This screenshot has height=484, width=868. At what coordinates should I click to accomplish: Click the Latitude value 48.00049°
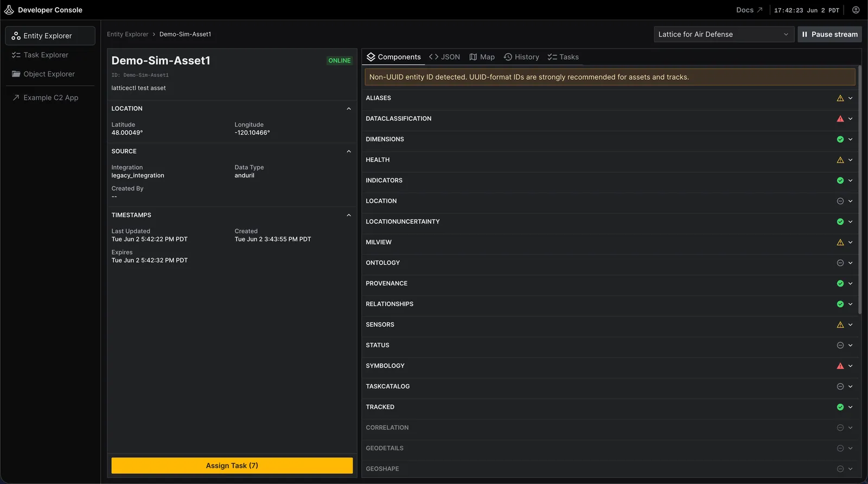point(127,133)
